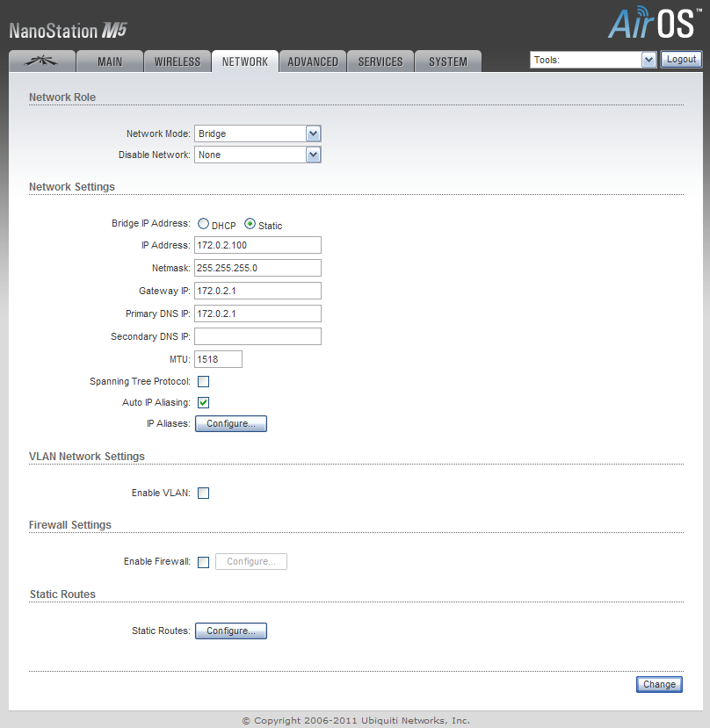Click the Auto IP Aliasing label

[156, 402]
